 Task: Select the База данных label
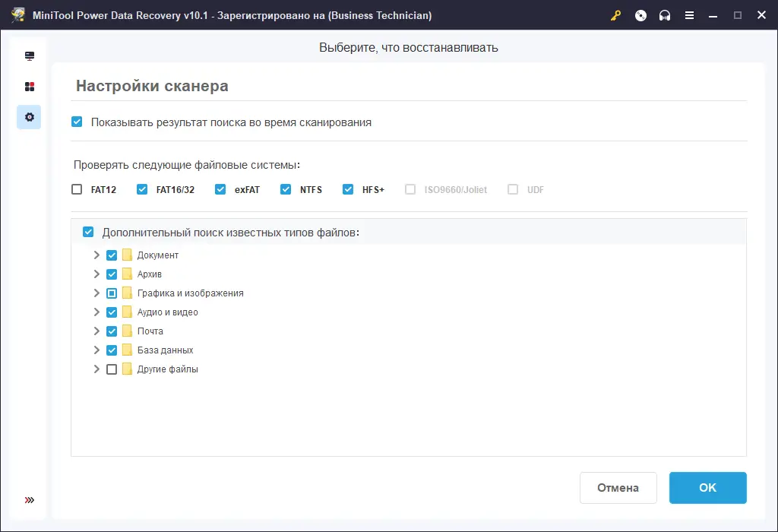coord(165,350)
